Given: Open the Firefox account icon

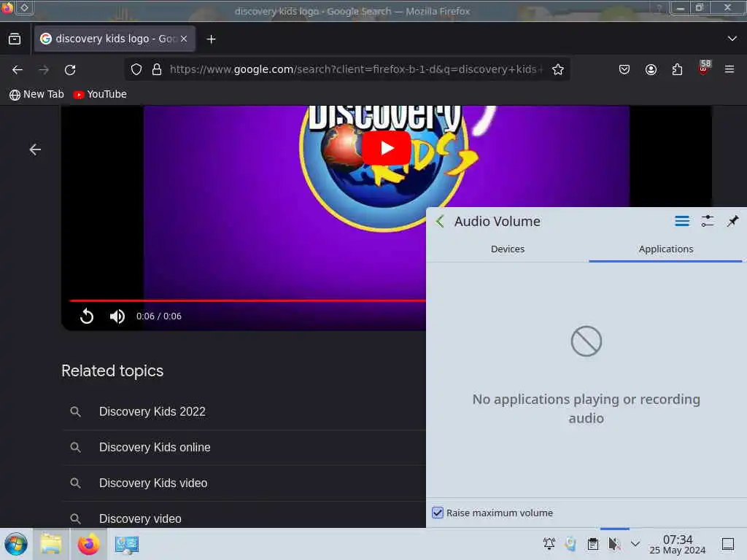Looking at the screenshot, I should pyautogui.click(x=651, y=69).
